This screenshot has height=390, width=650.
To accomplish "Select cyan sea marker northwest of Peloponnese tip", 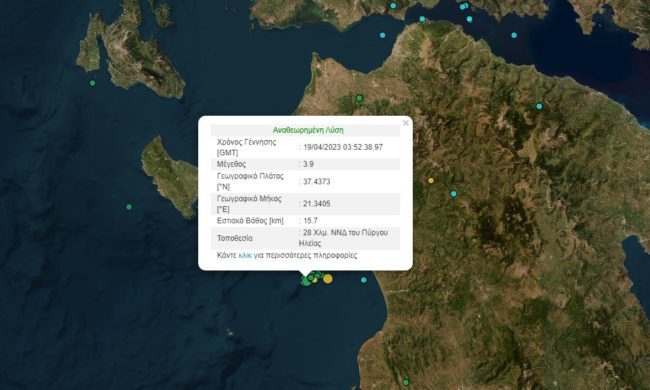I will tap(383, 35).
